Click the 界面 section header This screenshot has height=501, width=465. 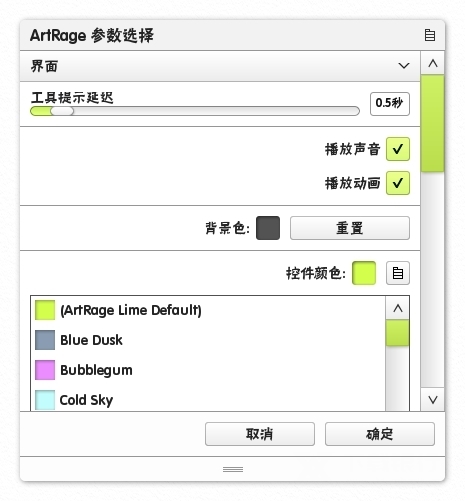click(x=220, y=66)
